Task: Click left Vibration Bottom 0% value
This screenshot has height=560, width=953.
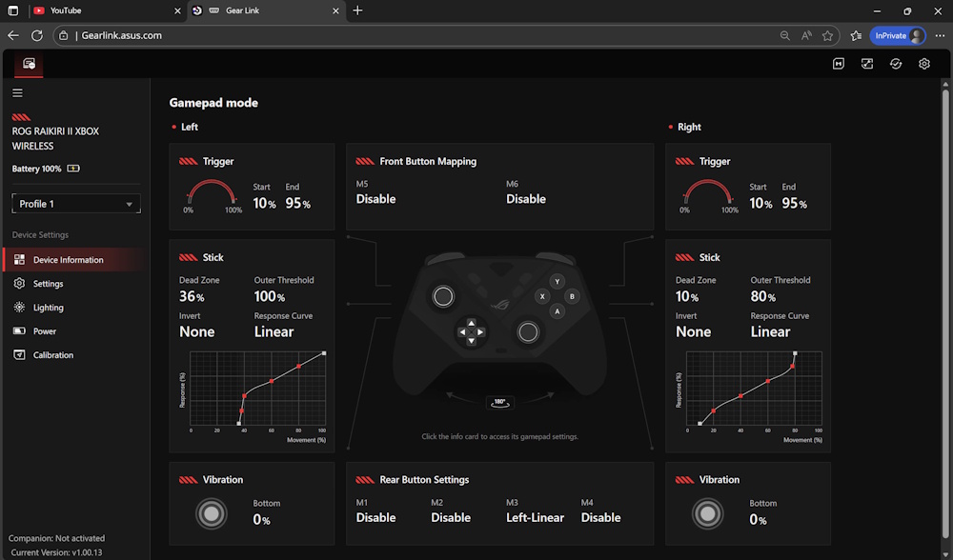Action: tap(261, 520)
